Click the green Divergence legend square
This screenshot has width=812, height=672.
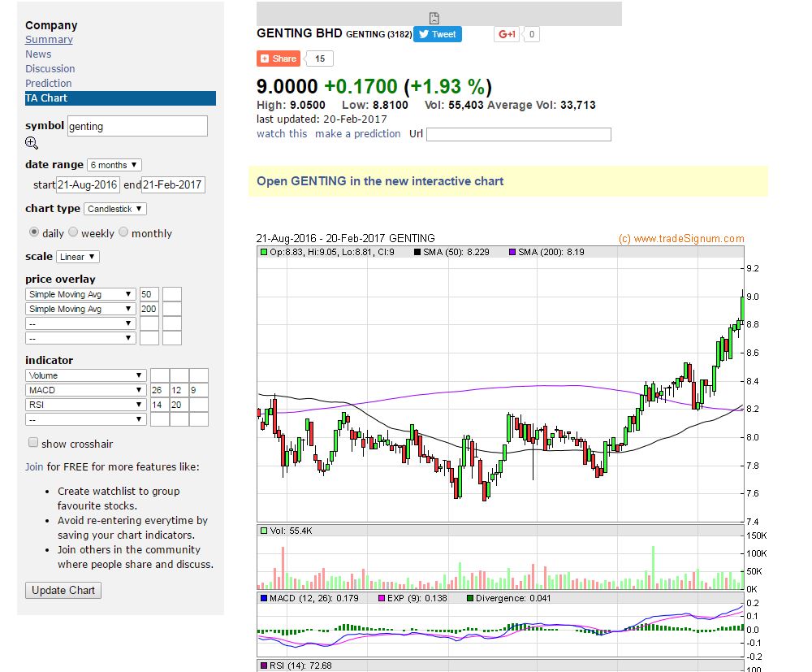470,598
